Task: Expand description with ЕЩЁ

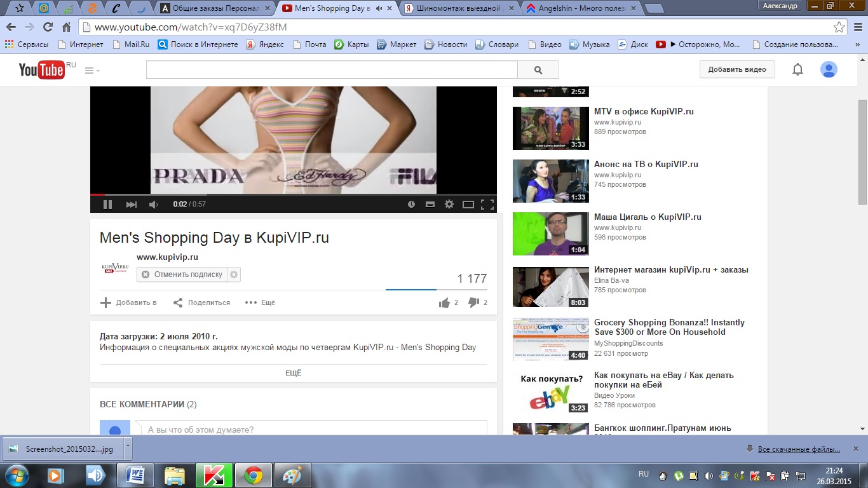Action: pos(294,373)
